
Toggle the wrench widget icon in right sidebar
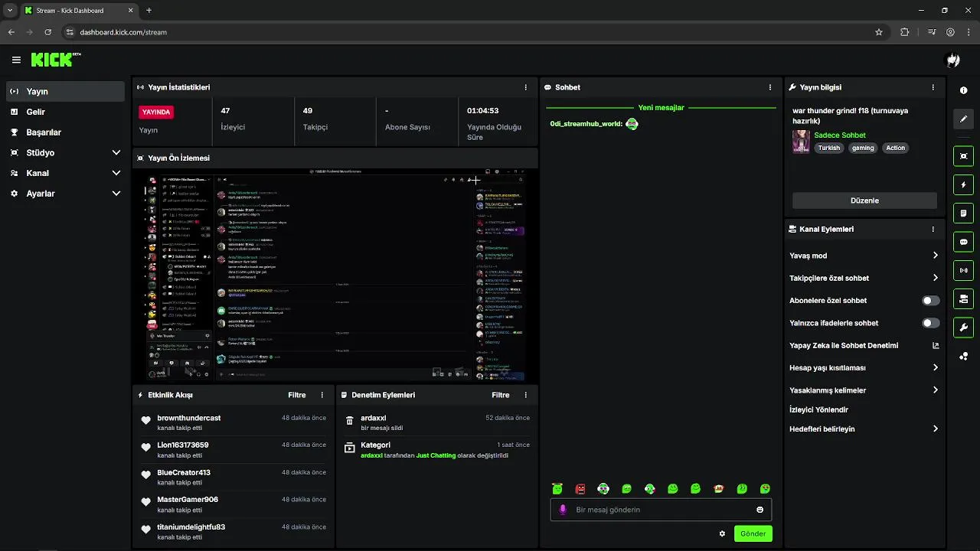[963, 328]
